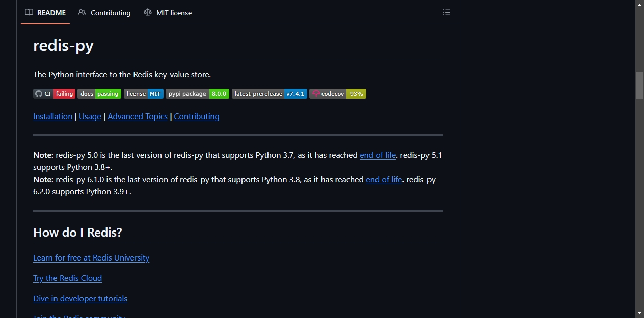Screen dimensions: 644x318
Task: Open Try the Redis Cloud link
Action: click(67, 278)
